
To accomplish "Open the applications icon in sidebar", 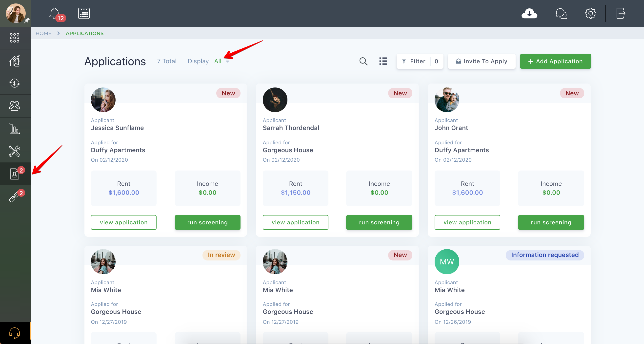I will coord(15,174).
